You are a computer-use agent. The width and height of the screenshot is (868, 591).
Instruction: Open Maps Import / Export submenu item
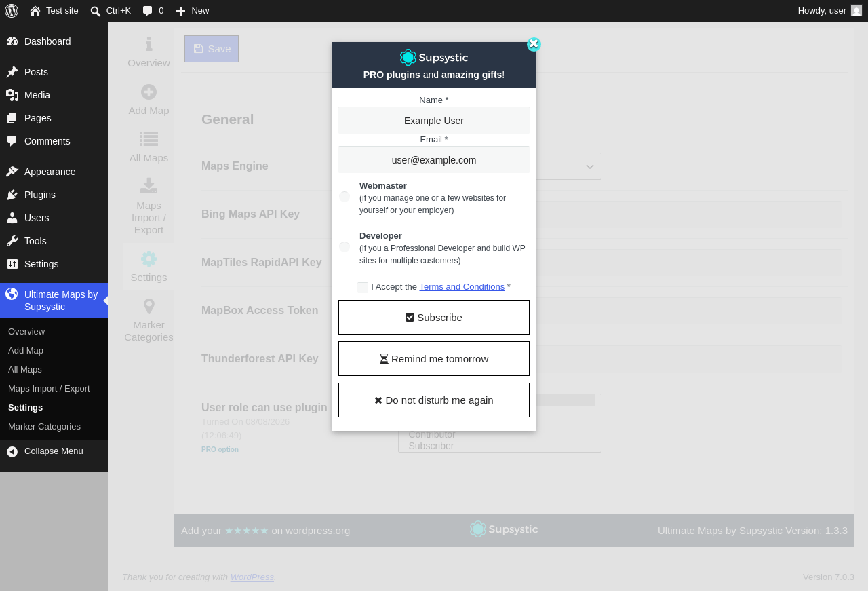point(49,389)
